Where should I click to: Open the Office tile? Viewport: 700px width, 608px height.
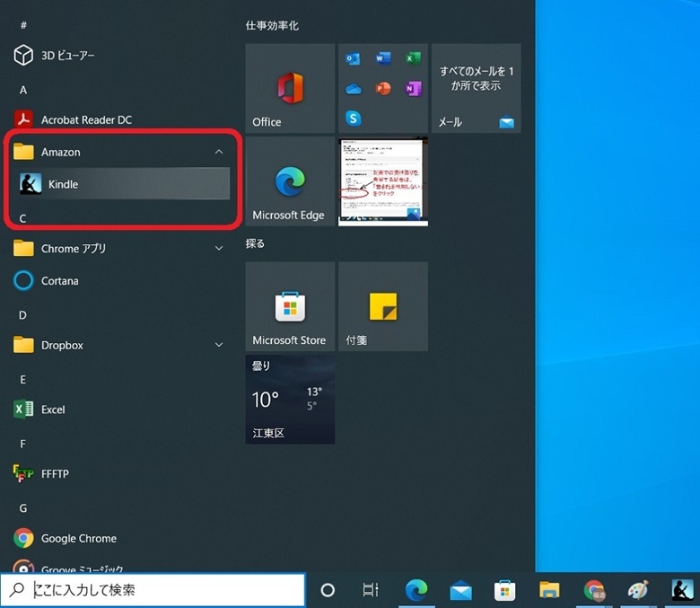290,88
